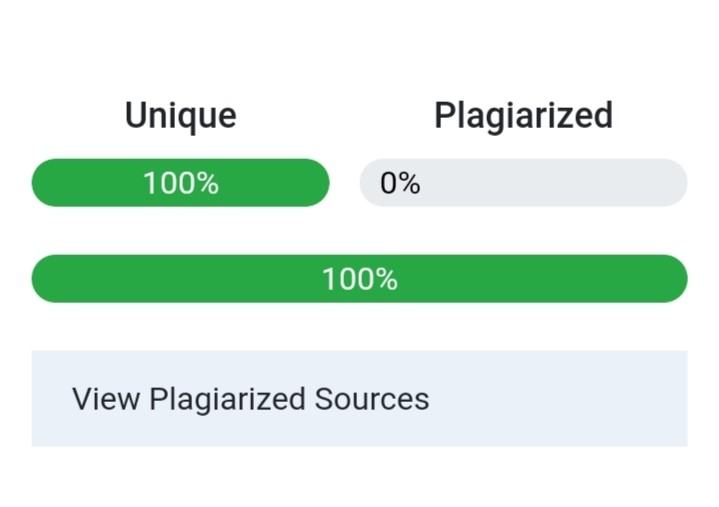Click the empty gray area of Plagiarized bar
Screen dimensions: 719x507
point(550,182)
